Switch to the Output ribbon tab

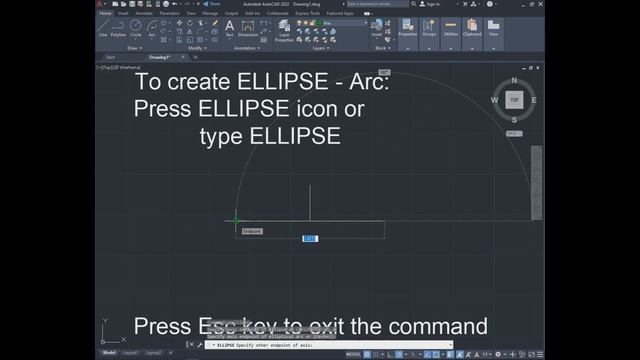(x=231, y=13)
